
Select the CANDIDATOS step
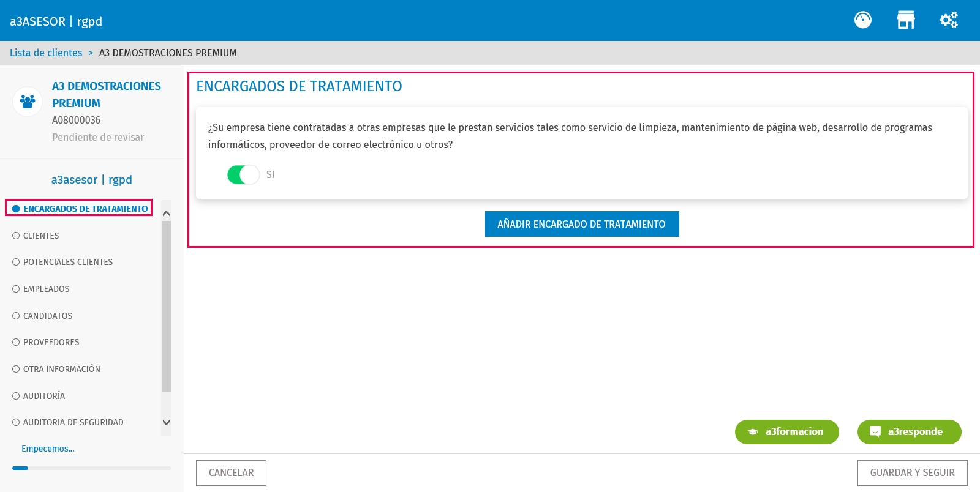pos(42,316)
